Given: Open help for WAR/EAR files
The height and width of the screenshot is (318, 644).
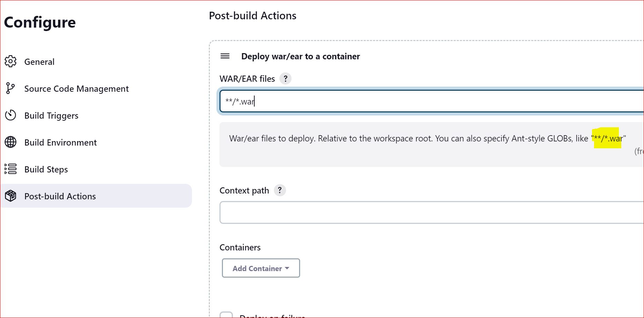Looking at the screenshot, I should 285,79.
